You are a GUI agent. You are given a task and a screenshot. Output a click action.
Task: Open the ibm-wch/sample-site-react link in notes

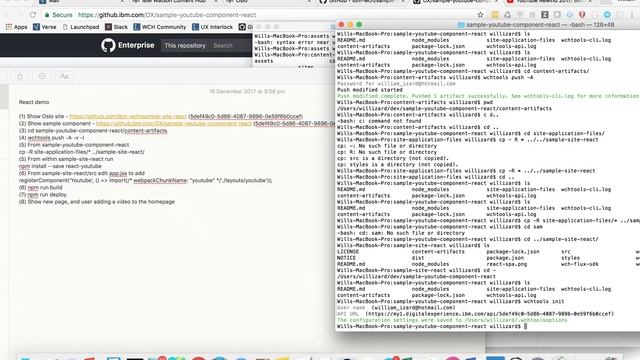click(128, 116)
